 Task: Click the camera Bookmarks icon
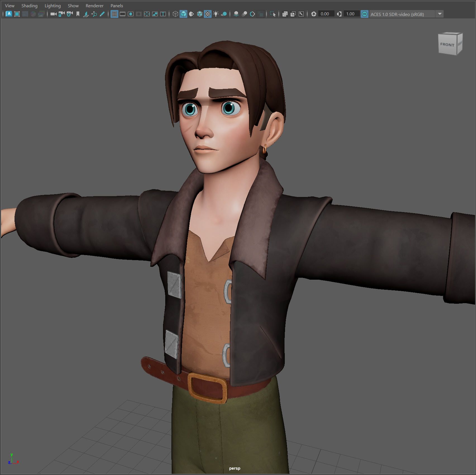(78, 14)
